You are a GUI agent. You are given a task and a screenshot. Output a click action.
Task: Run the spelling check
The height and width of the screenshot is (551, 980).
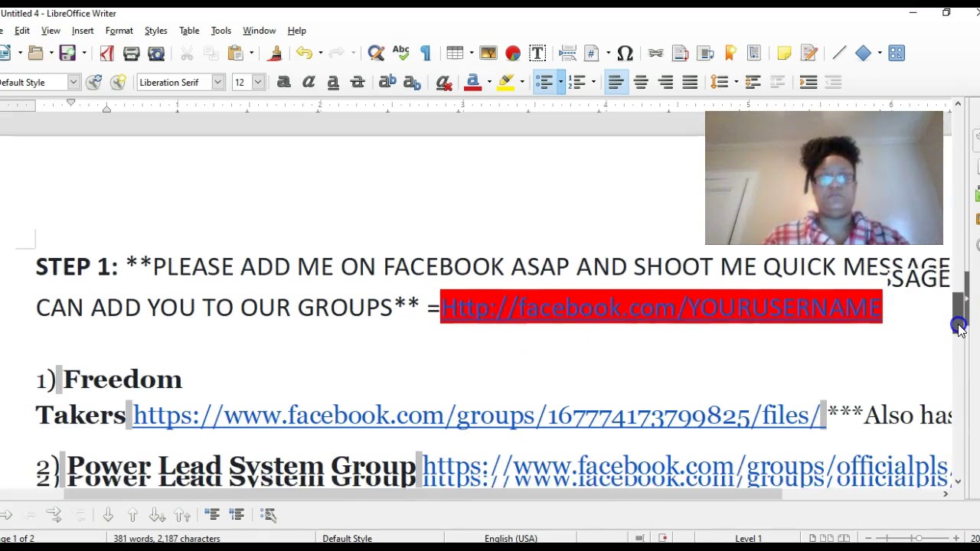(400, 53)
